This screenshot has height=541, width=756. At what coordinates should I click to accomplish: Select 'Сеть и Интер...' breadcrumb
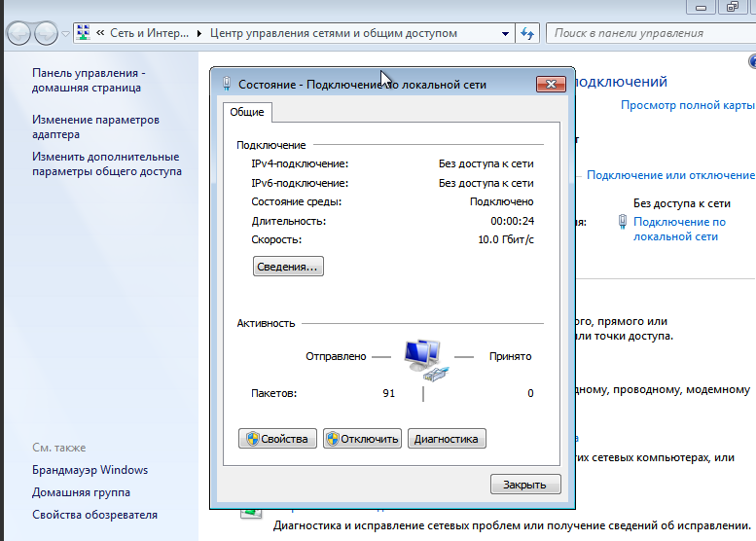coord(149,33)
